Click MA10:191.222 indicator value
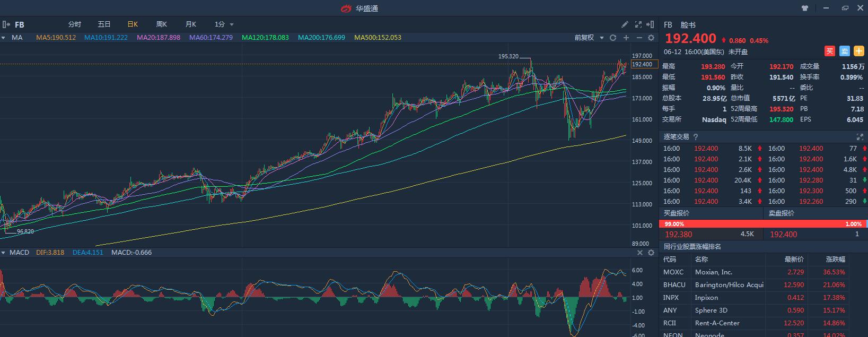Image resolution: width=868 pixels, height=337 pixels. click(106, 38)
